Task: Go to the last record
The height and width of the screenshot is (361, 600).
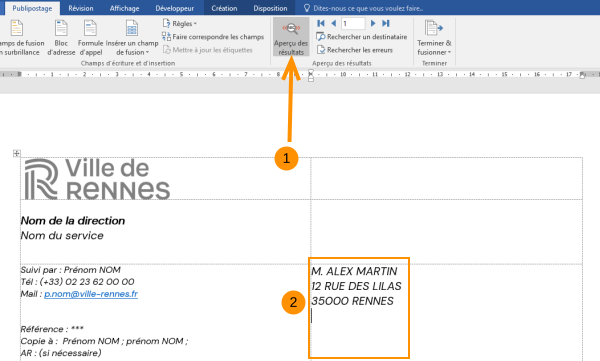Action: click(386, 23)
